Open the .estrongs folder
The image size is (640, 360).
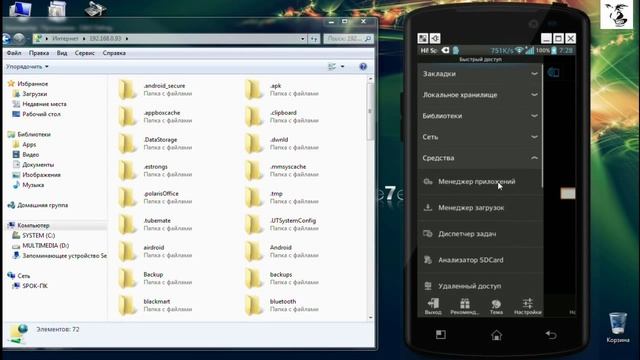[x=156, y=170]
